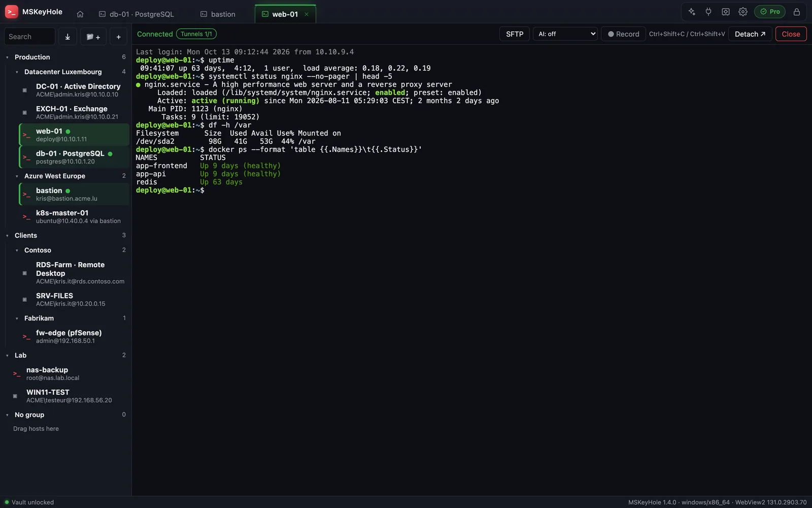Click the RDP icon of WIN11-TEST
Image resolution: width=812 pixels, height=508 pixels.
pos(15,396)
